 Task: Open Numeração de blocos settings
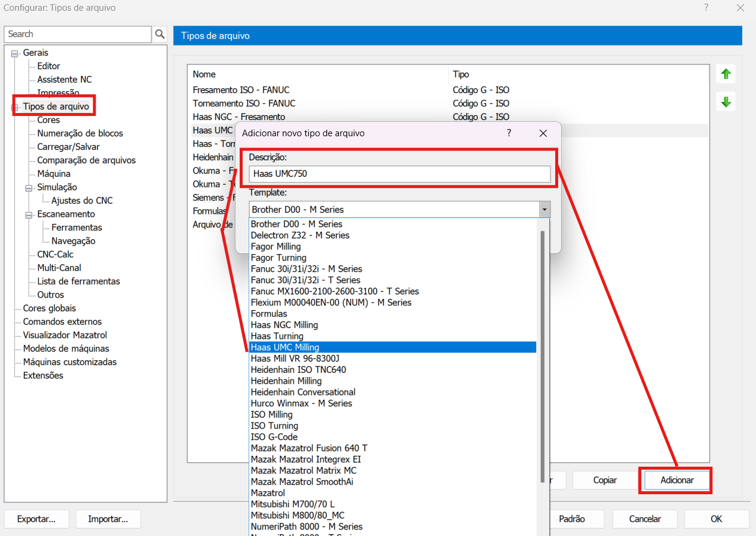click(80, 134)
